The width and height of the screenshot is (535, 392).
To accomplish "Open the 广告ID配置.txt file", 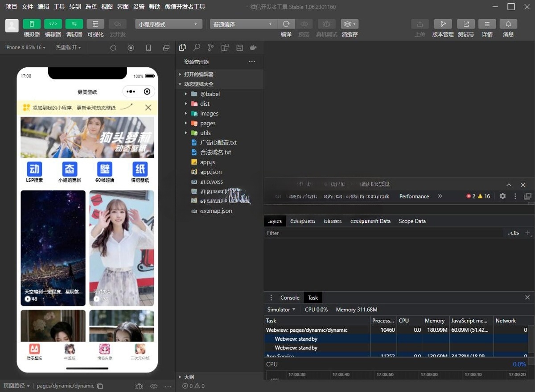I will (x=219, y=143).
